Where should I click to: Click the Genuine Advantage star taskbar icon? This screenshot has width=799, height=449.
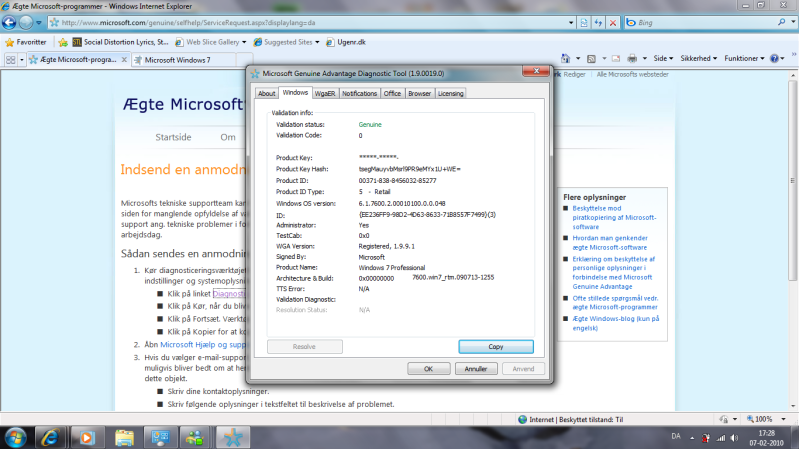click(x=233, y=437)
